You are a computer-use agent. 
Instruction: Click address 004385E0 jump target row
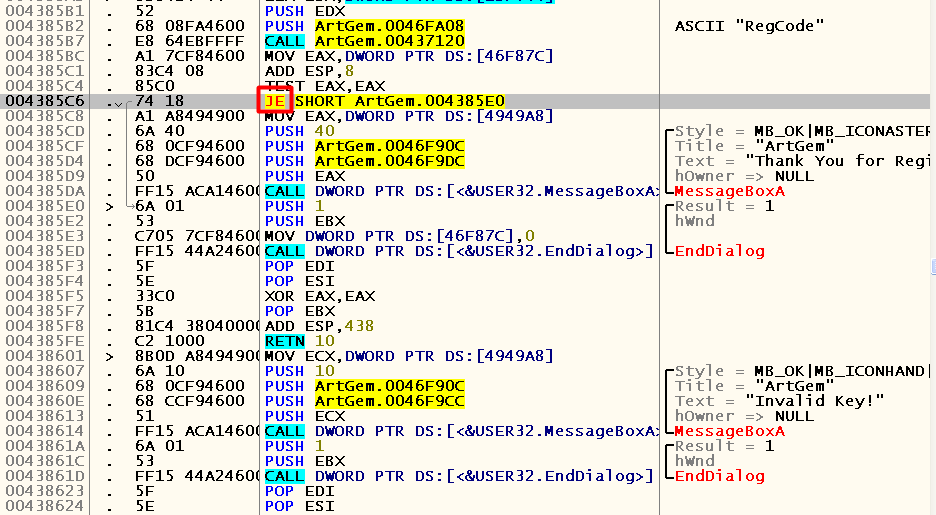tap(45, 206)
